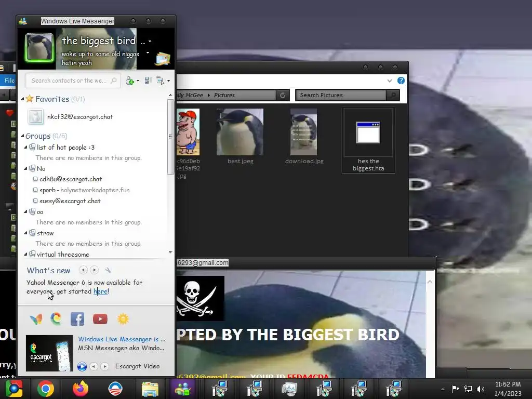The image size is (532, 399).
Task: Click the pirate skull flag image
Action: [200, 299]
